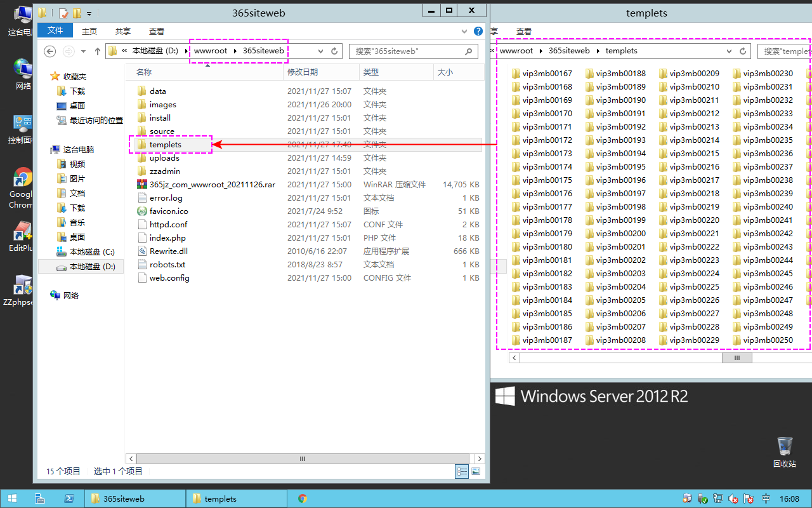Click the Chinese input method indicator

(x=766, y=499)
